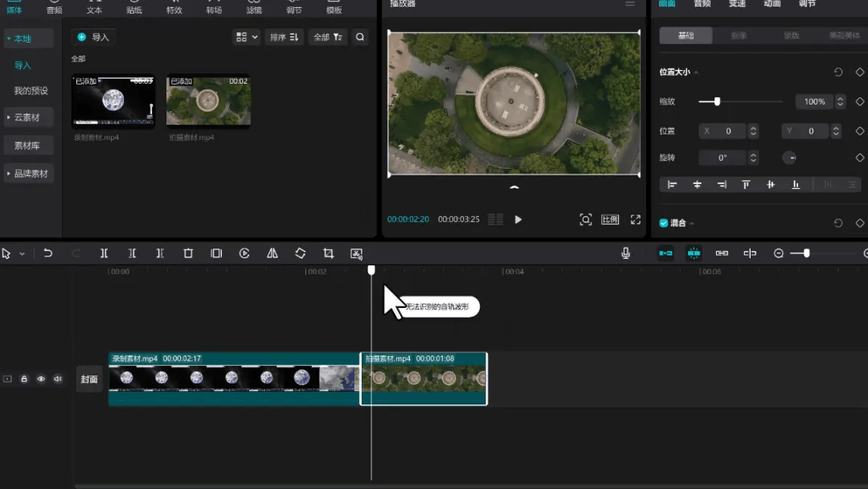868x489 pixels.
Task: Open the 转场 transitions tab
Action: (x=214, y=8)
